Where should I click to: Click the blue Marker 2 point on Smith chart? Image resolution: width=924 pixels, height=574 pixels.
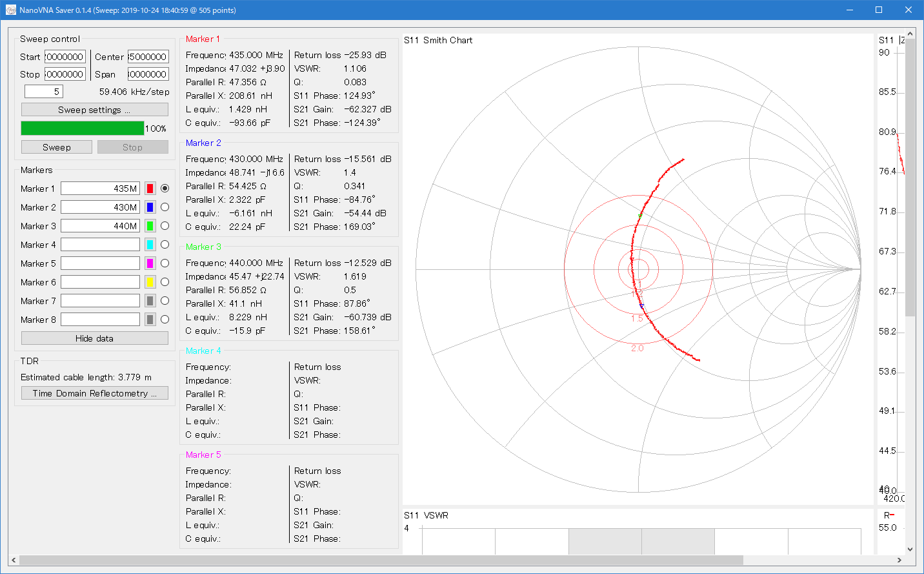641,306
